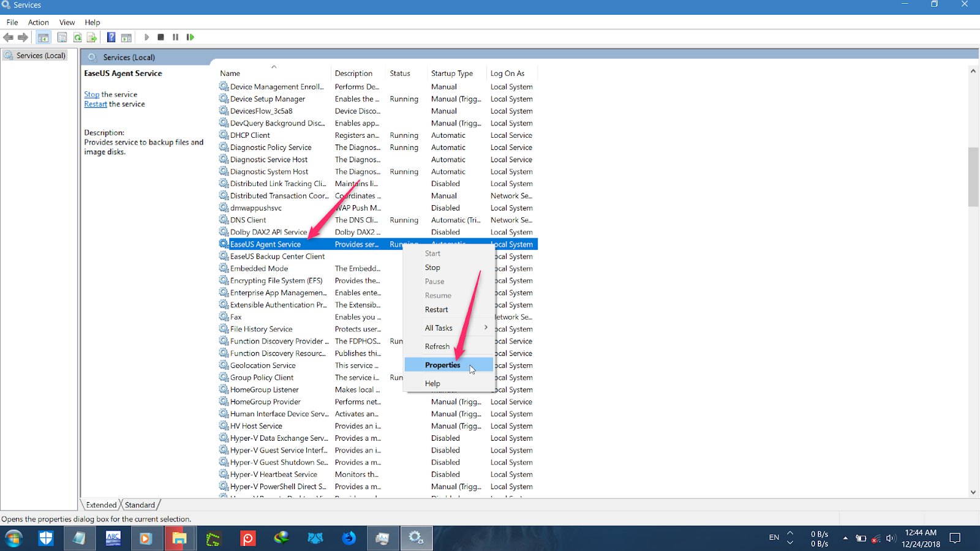The height and width of the screenshot is (551, 980).
Task: Select the Geolocation Service row
Action: pyautogui.click(x=378, y=365)
